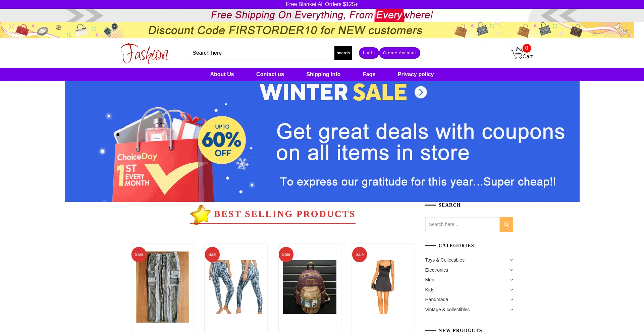Image resolution: width=644 pixels, height=333 pixels.
Task: Open the About Us menu item
Action: pyautogui.click(x=222, y=74)
